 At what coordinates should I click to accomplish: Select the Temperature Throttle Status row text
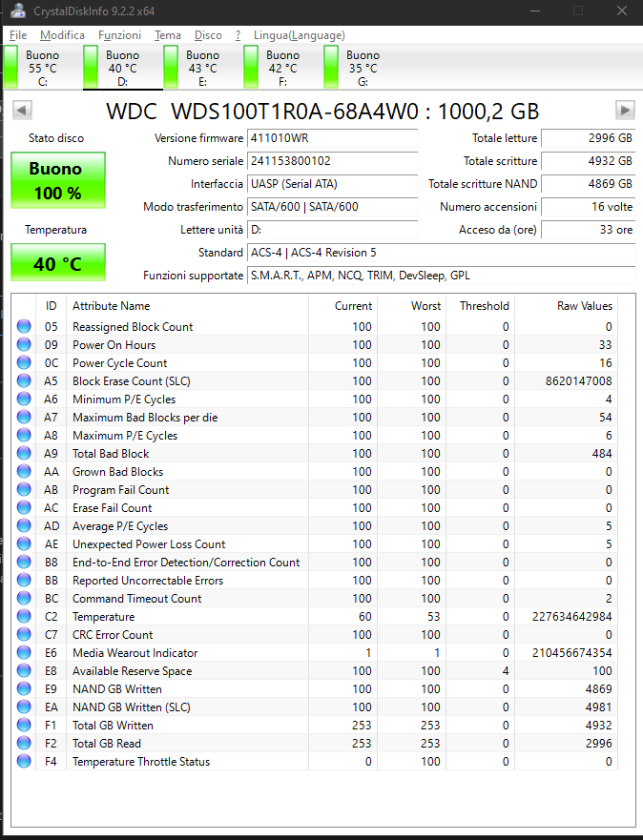pos(141,762)
